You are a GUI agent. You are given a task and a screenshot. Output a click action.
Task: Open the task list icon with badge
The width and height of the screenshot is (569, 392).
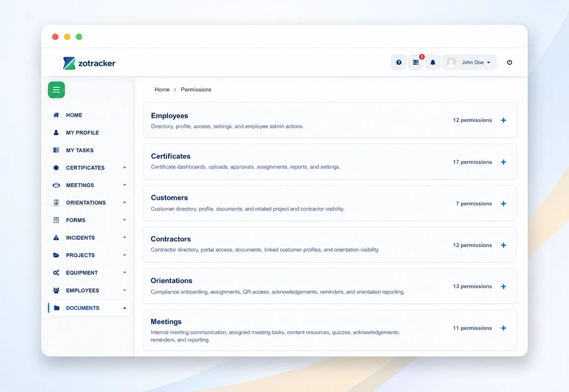pos(416,63)
